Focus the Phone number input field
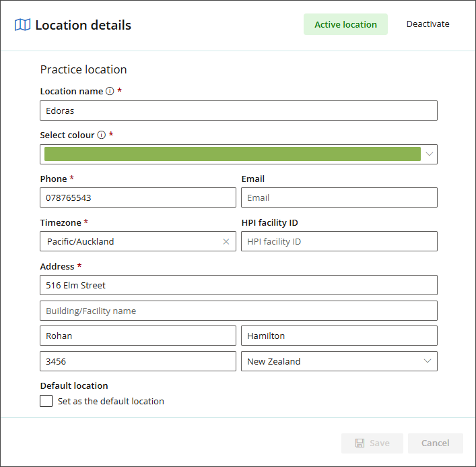Screen dimensions: 476x467 click(x=138, y=197)
